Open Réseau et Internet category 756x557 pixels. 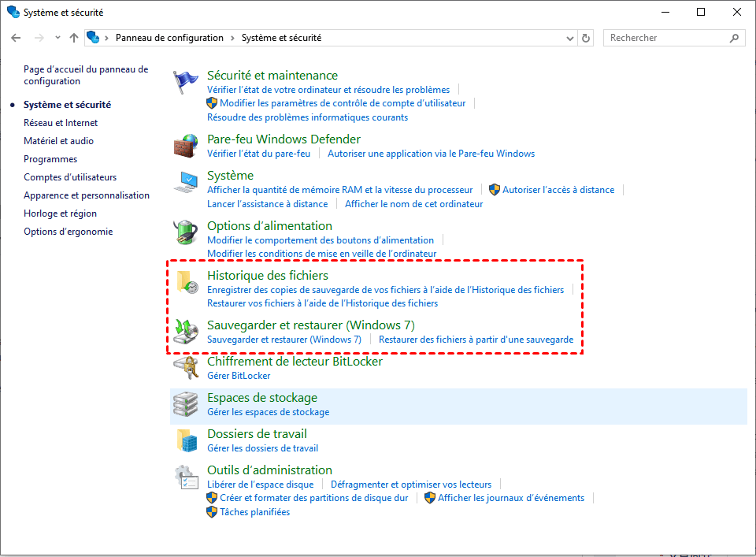pos(61,123)
